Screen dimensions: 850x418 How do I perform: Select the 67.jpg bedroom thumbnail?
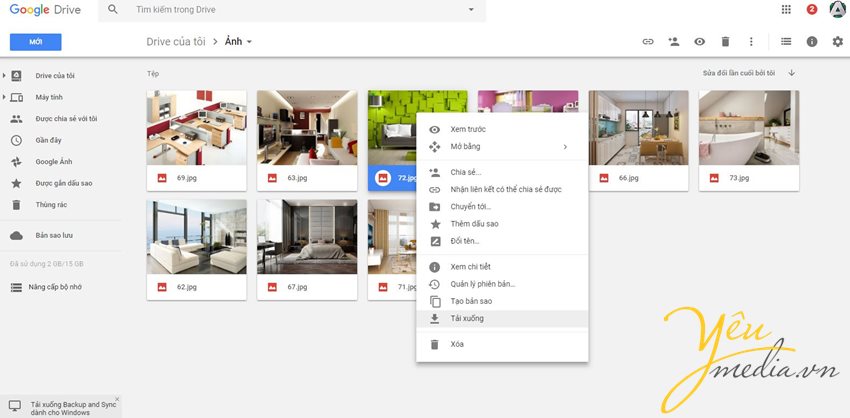coord(307,237)
